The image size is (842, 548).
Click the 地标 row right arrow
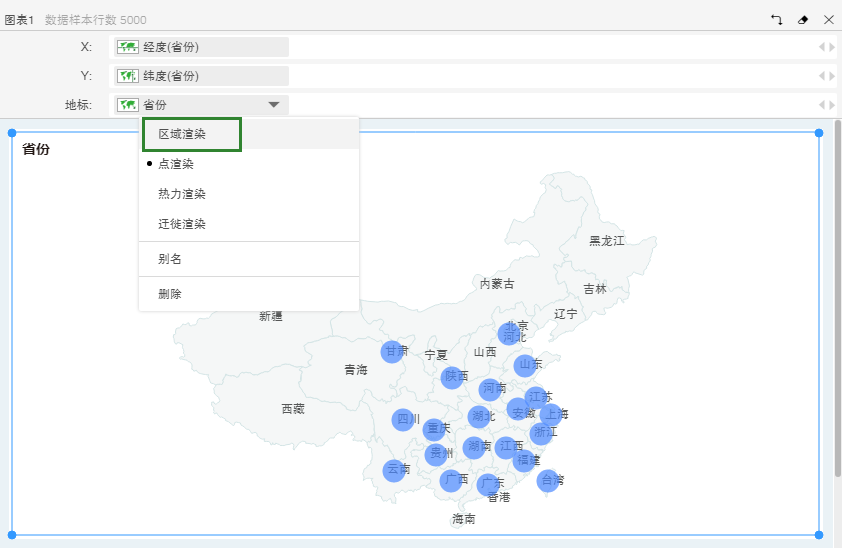point(832,105)
